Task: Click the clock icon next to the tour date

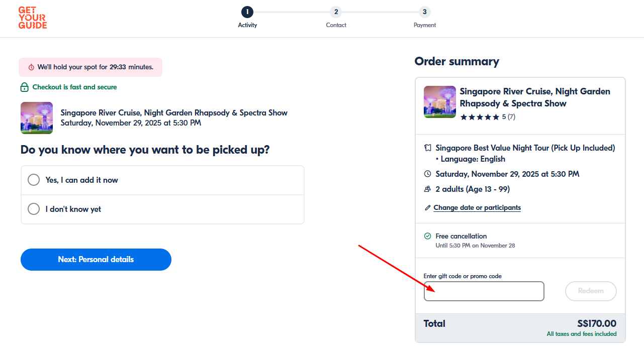Action: pos(427,174)
